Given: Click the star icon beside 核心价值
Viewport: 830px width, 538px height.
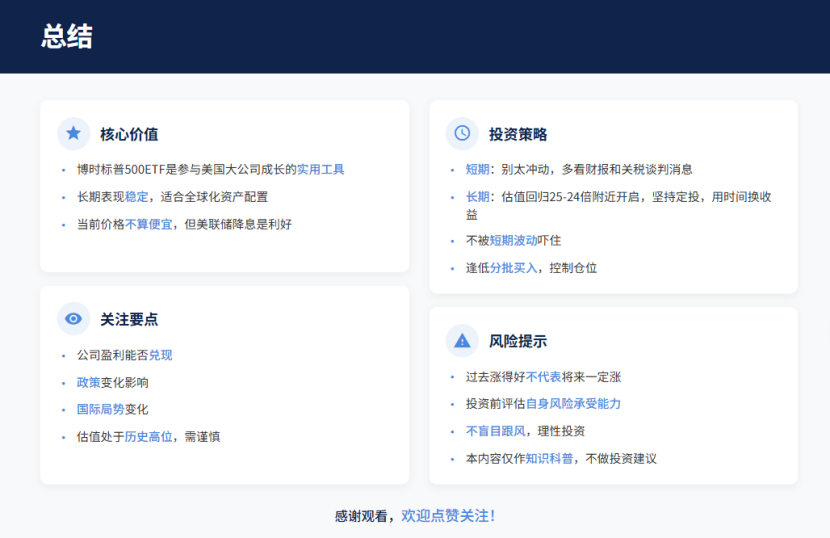Looking at the screenshot, I should point(73,133).
